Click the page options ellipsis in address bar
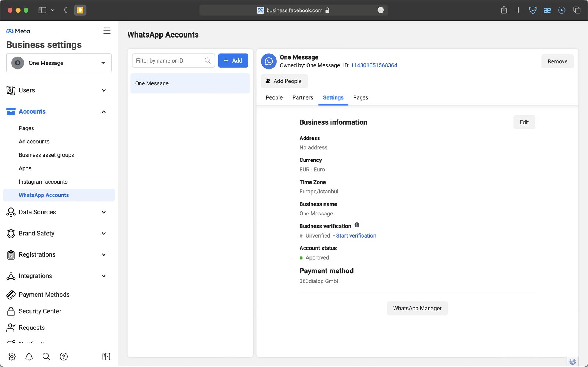588x367 pixels. 381,10
